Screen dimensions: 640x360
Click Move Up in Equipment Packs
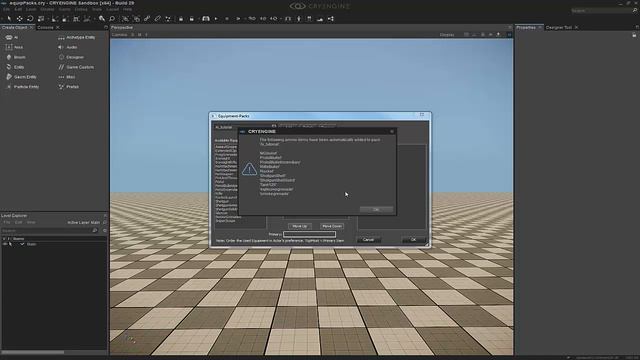300,226
